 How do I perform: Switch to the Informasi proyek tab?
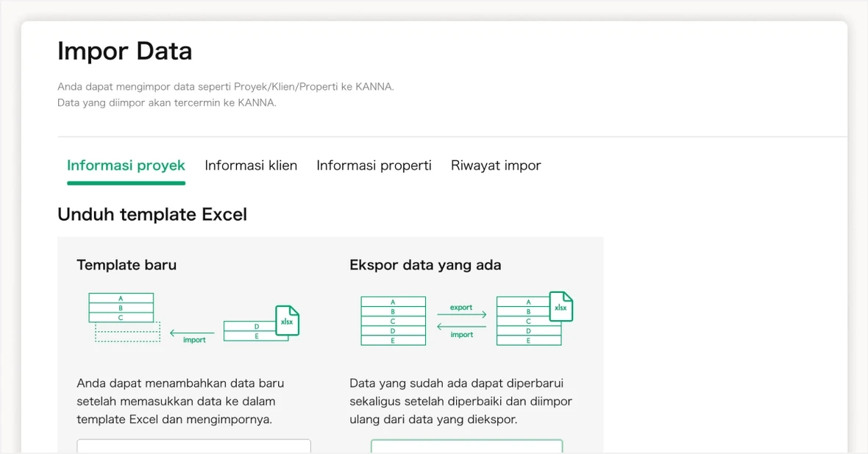point(126,166)
